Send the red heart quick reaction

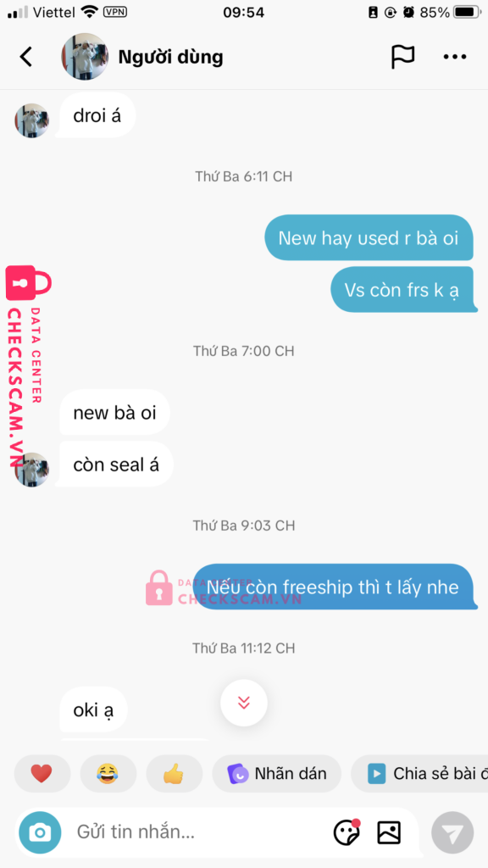[x=42, y=773]
